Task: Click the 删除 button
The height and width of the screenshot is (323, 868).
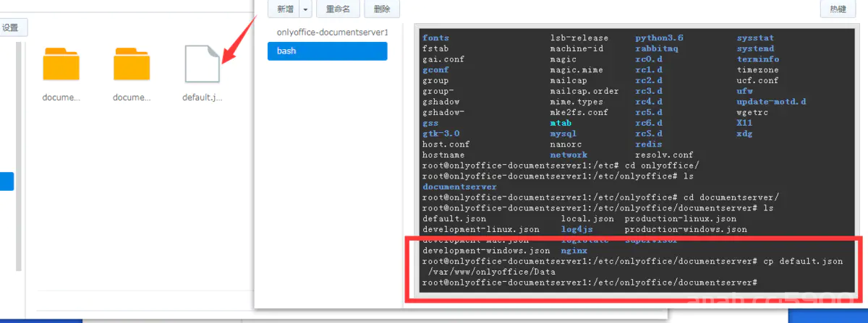Action: coord(382,9)
